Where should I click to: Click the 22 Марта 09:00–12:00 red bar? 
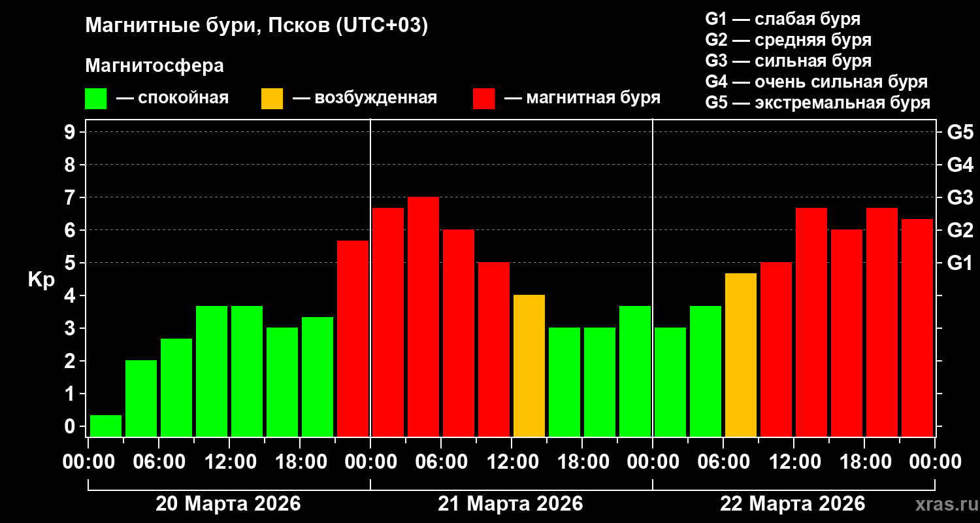[x=776, y=350]
